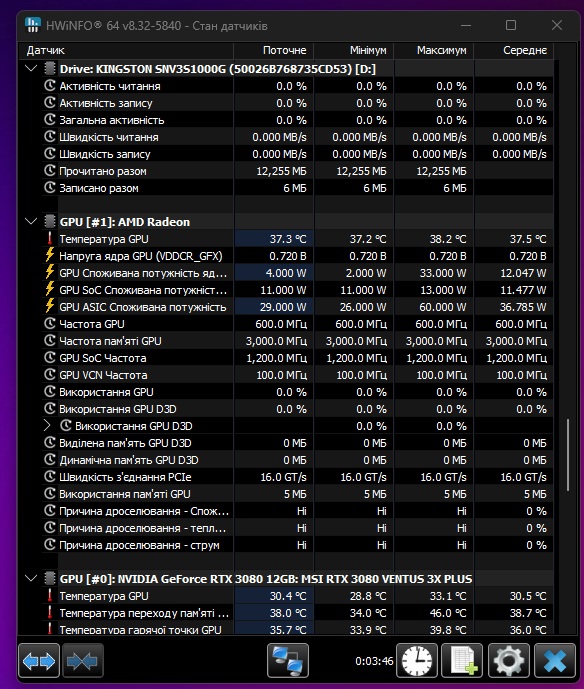584x689 pixels.
Task: Close sensors with the blue X button
Action: pyautogui.click(x=555, y=660)
